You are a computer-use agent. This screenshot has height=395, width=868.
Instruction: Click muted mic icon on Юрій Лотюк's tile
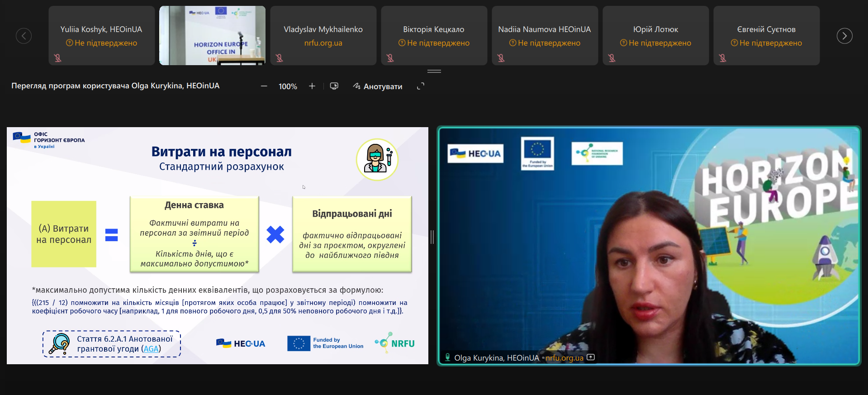click(x=612, y=58)
